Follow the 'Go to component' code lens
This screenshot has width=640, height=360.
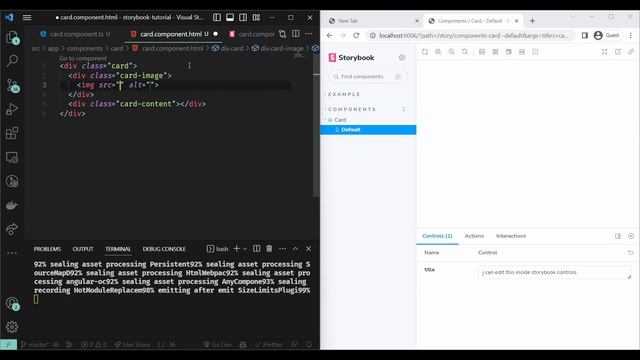tap(83, 58)
